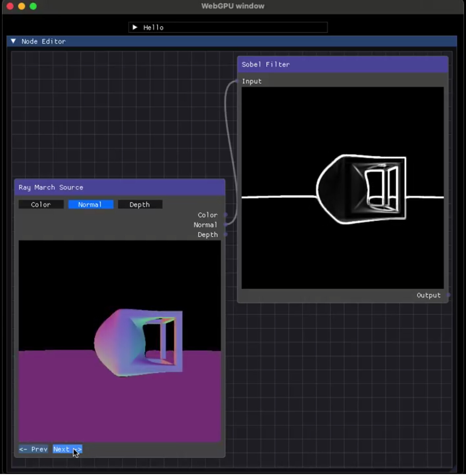Click the Depth output pin
Image resolution: width=466 pixels, height=476 pixels.
click(225, 234)
